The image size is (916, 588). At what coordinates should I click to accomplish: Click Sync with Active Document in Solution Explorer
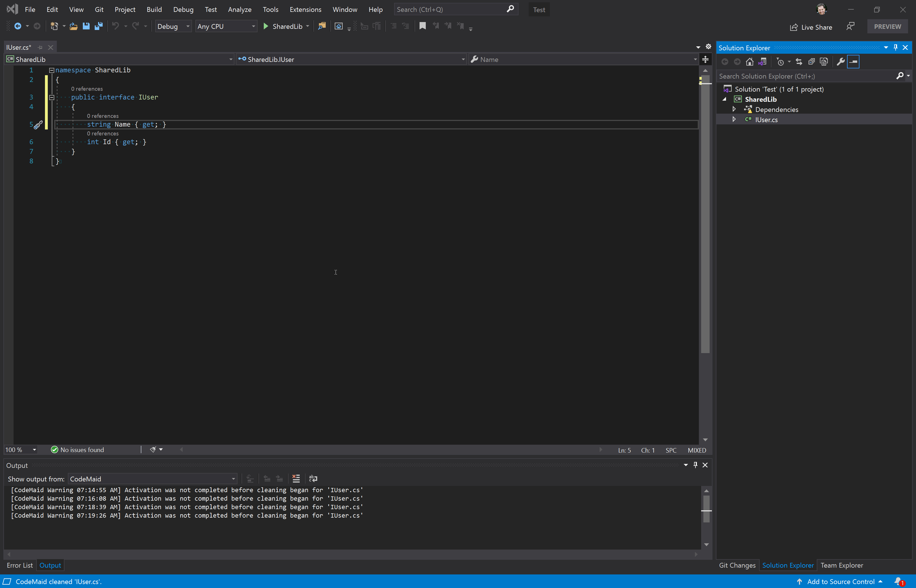click(762, 61)
